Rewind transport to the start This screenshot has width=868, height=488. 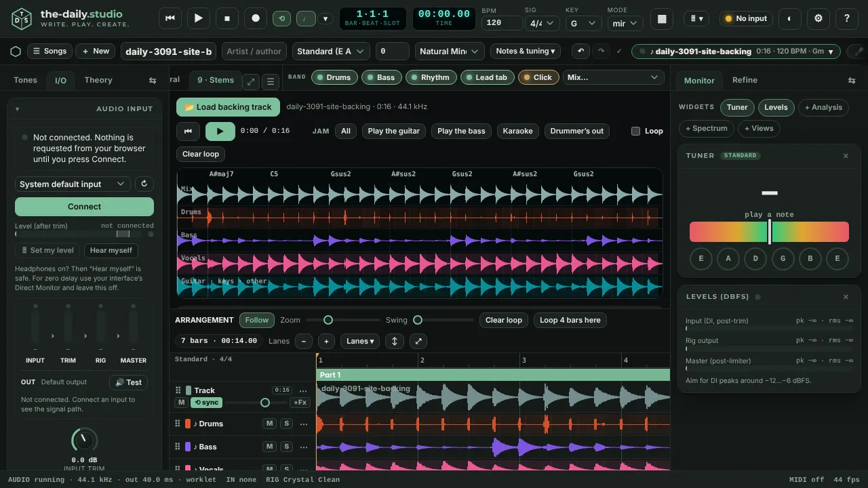point(170,18)
